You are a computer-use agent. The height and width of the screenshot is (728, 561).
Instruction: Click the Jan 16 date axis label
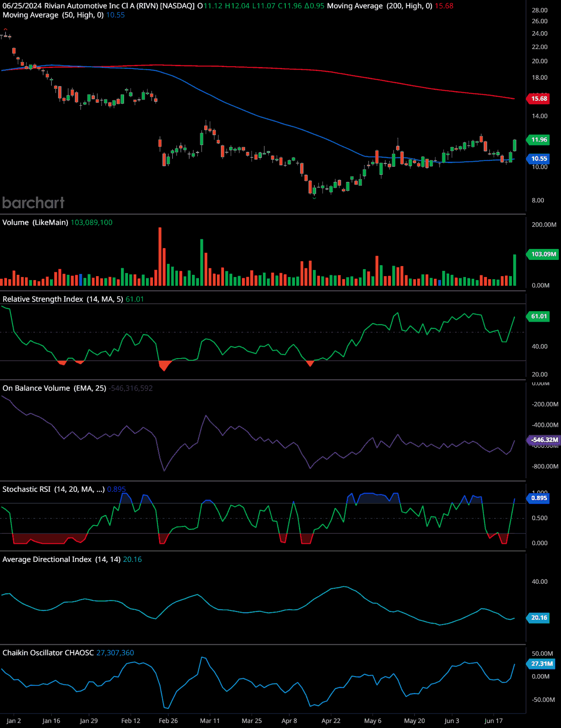click(51, 721)
